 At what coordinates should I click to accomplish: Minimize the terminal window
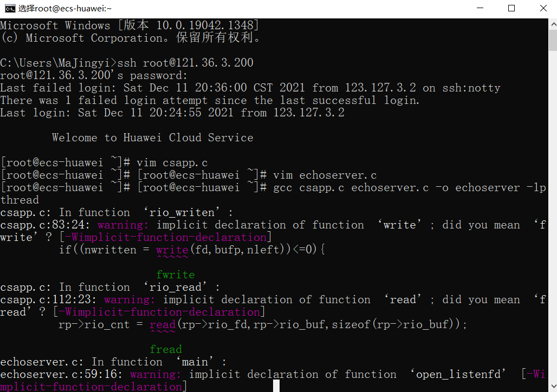point(480,8)
